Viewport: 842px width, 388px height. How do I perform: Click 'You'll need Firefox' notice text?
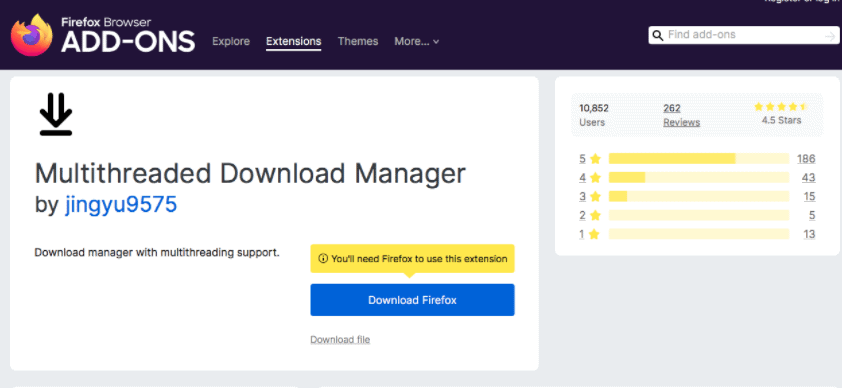click(419, 259)
